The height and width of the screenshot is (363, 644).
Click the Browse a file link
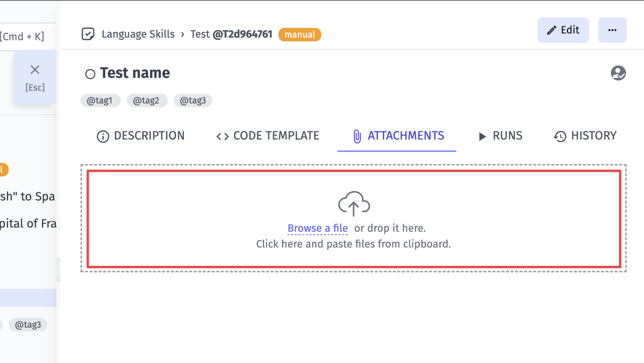tap(317, 228)
